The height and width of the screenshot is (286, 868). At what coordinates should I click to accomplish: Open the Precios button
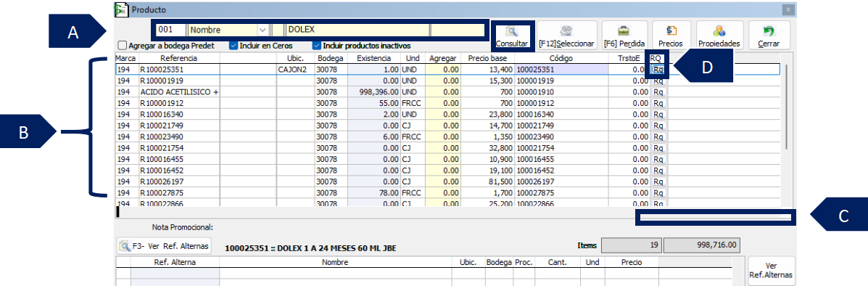point(671,36)
